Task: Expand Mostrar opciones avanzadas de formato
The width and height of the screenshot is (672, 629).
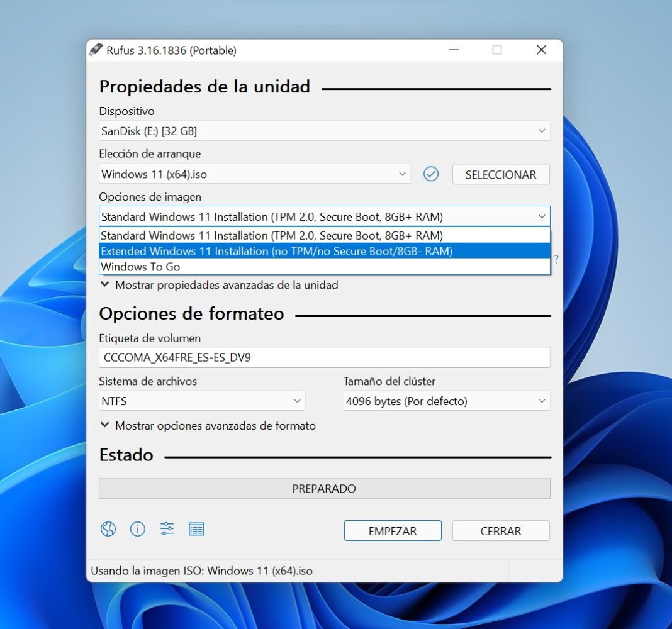Action: [210, 425]
